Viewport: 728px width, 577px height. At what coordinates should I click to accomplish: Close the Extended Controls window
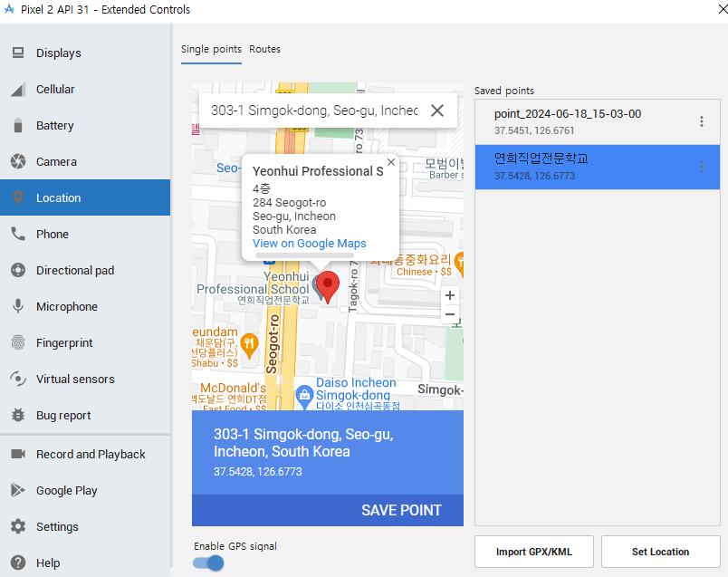[723, 9]
